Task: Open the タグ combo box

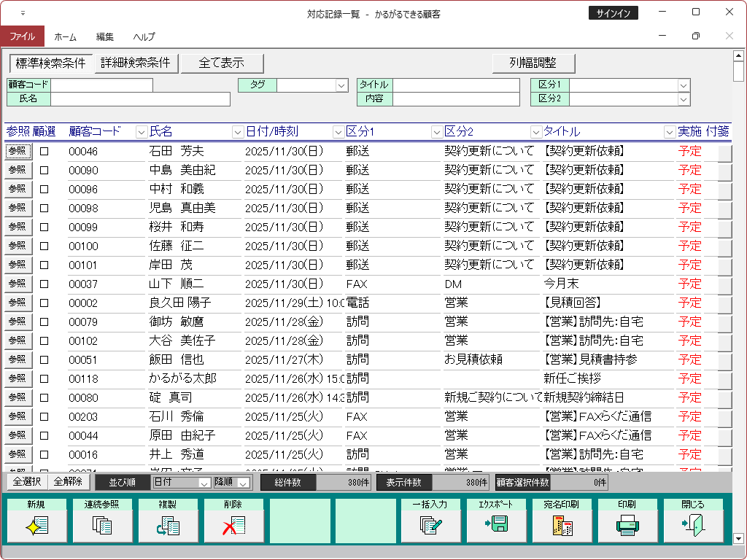Action: (341, 85)
